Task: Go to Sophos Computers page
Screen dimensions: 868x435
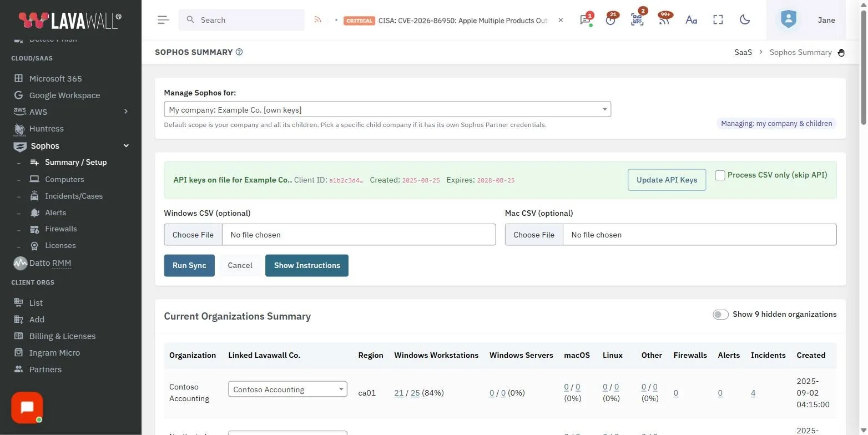Action: point(64,179)
